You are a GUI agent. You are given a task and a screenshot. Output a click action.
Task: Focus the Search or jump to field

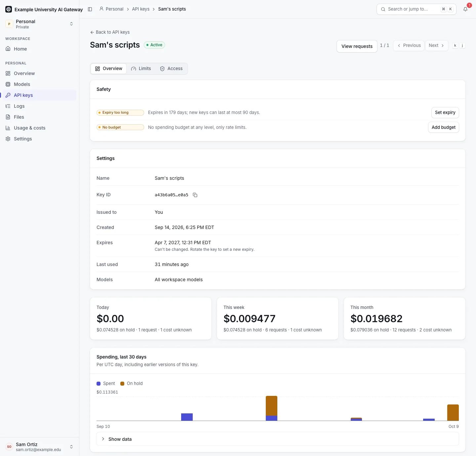(416, 9)
